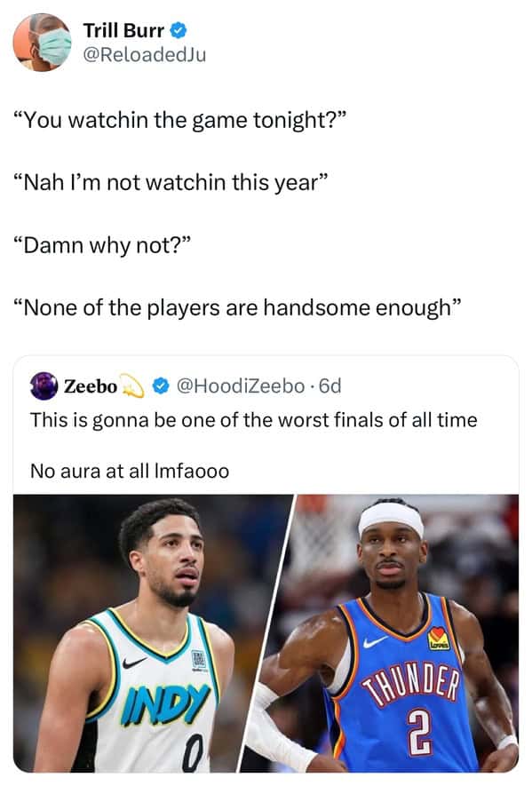Click the Love's heart logo patch
This screenshot has width=532, height=786.
pos(438,639)
